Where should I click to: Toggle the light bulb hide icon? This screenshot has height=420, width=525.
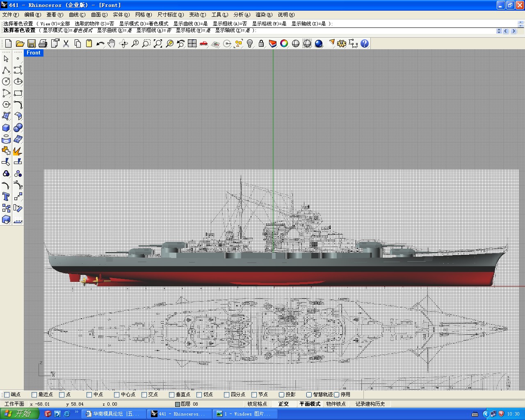[250, 43]
